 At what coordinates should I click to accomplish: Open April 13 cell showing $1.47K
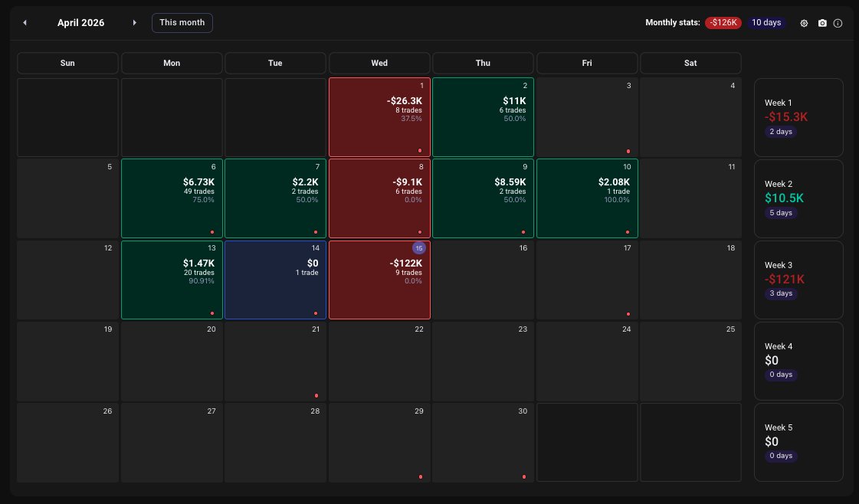(x=172, y=280)
